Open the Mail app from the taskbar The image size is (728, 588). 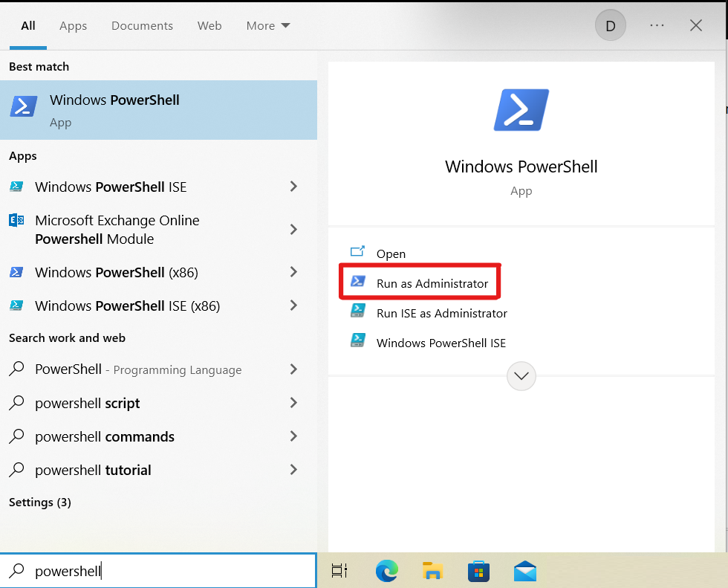click(525, 571)
